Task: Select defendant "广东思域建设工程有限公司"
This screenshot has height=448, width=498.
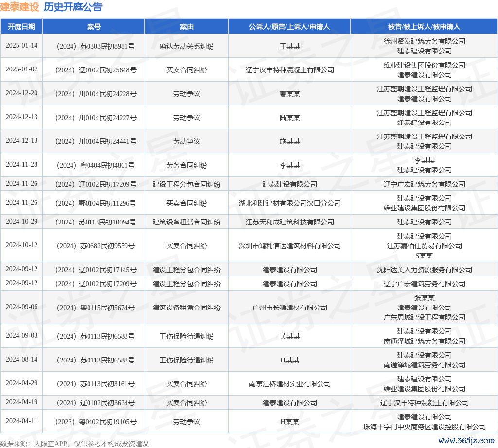Action: tap(424, 317)
